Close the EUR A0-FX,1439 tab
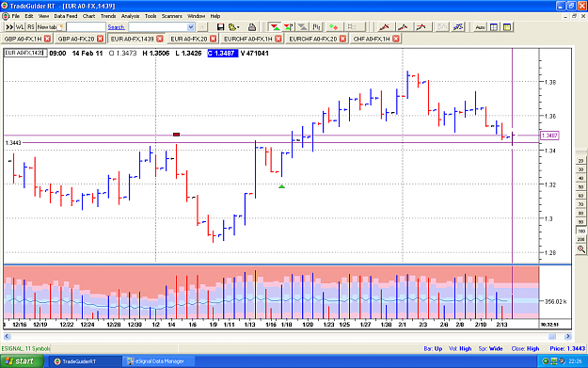588x368 pixels. pyautogui.click(x=160, y=39)
